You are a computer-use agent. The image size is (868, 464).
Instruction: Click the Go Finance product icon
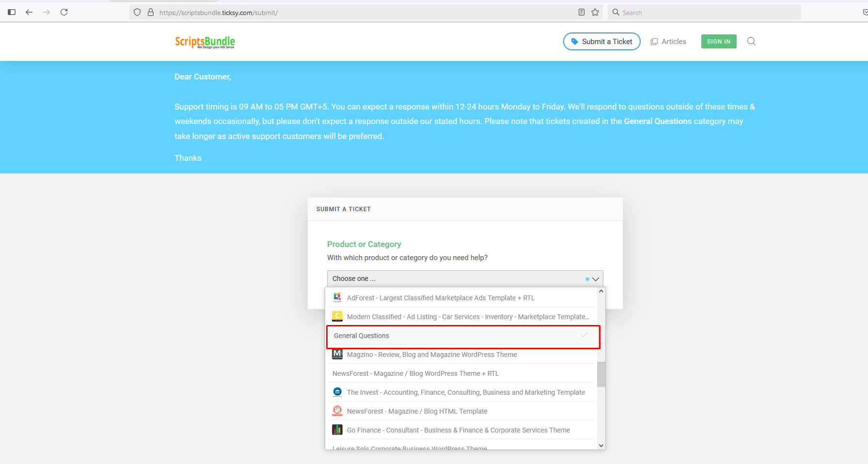[x=337, y=430]
